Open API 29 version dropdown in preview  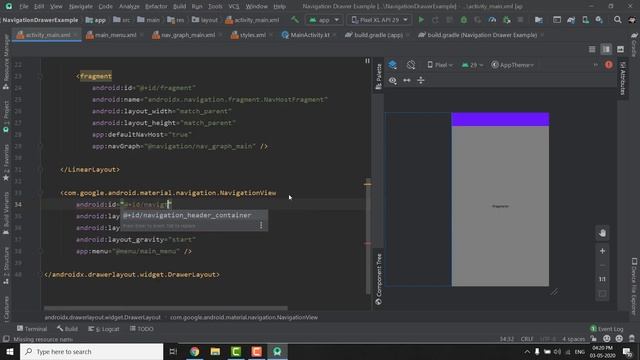pyautogui.click(x=472, y=65)
